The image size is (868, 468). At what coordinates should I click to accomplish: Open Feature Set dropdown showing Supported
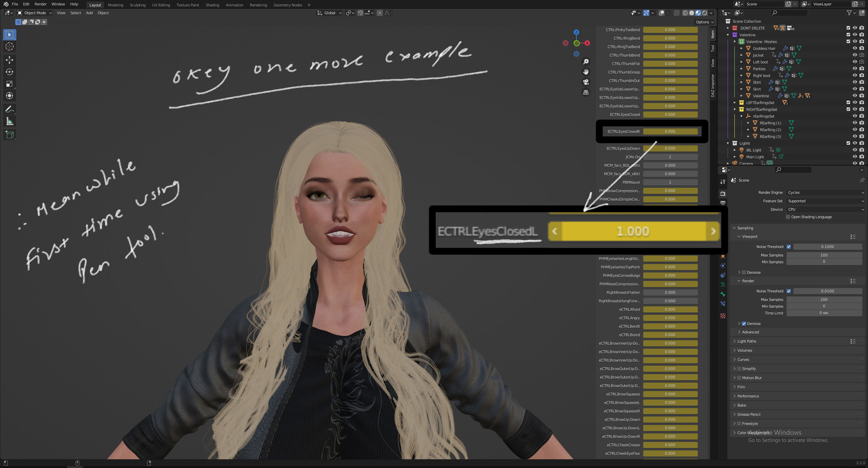pyautogui.click(x=825, y=201)
